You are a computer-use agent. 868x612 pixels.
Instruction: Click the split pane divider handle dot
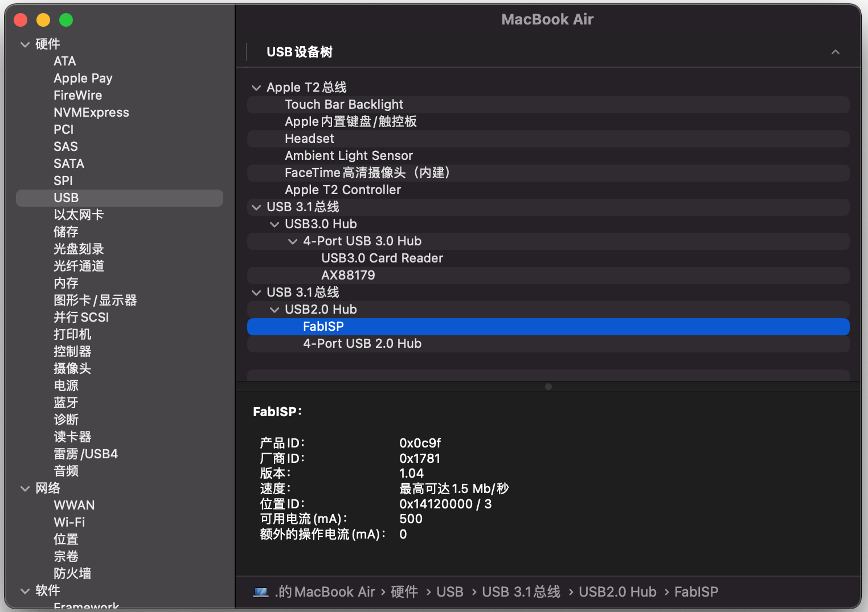tap(548, 387)
